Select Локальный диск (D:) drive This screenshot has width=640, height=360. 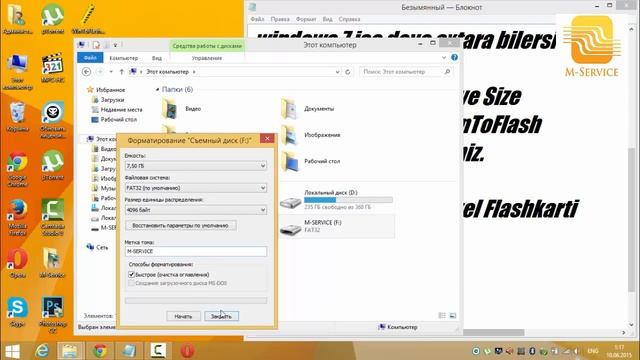(337, 200)
